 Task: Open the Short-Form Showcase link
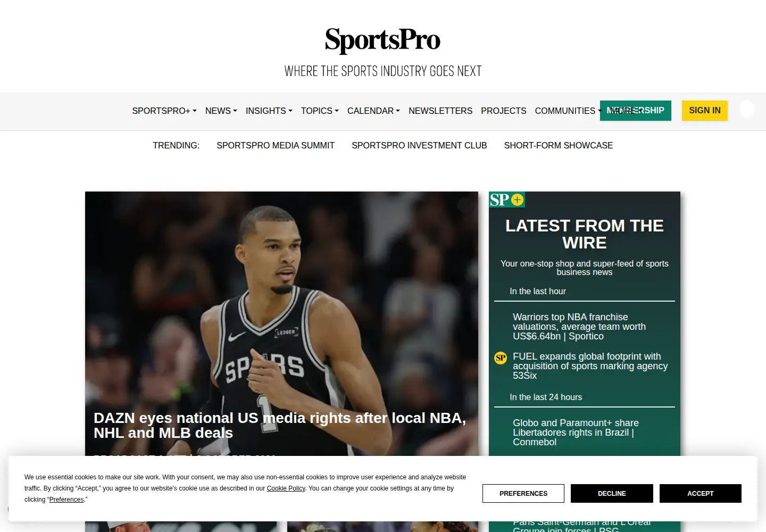coord(559,145)
